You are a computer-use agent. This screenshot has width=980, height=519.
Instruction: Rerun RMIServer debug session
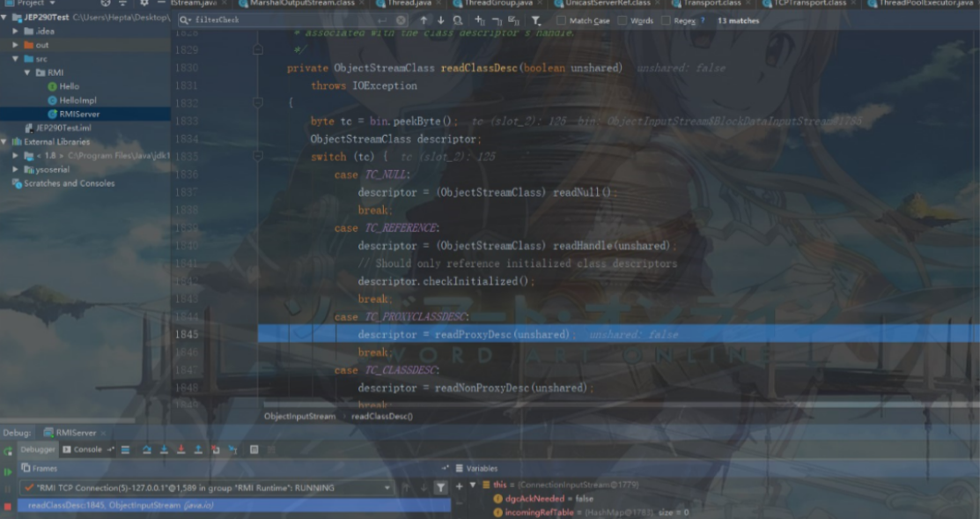pos(8,450)
